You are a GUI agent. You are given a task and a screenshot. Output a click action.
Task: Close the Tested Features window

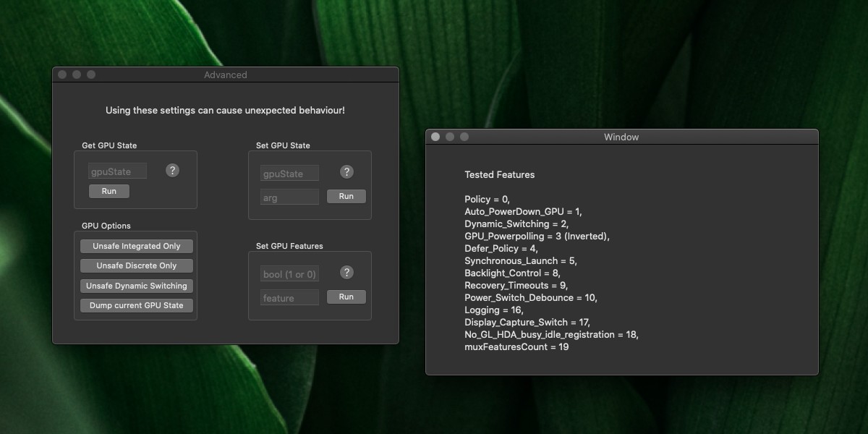tap(435, 137)
